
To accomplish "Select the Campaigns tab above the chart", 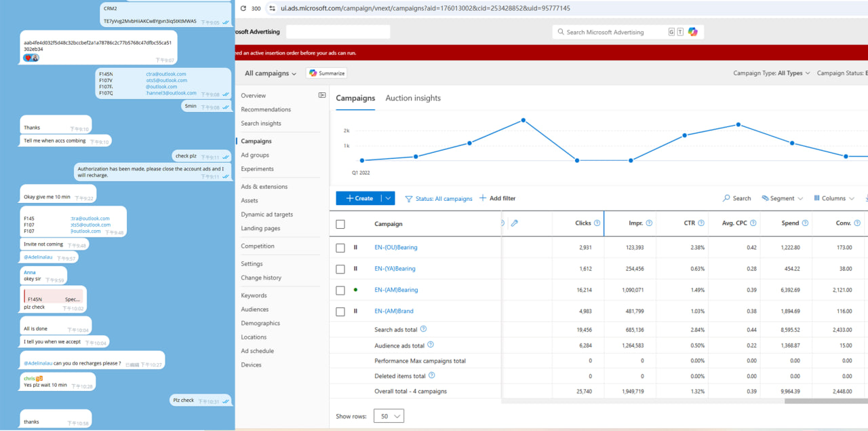I will [x=355, y=98].
